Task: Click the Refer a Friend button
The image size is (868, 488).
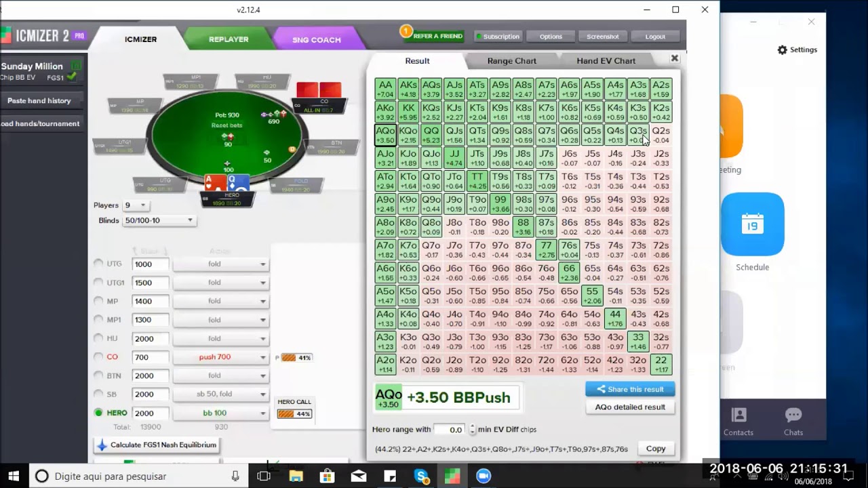Action: (432, 35)
